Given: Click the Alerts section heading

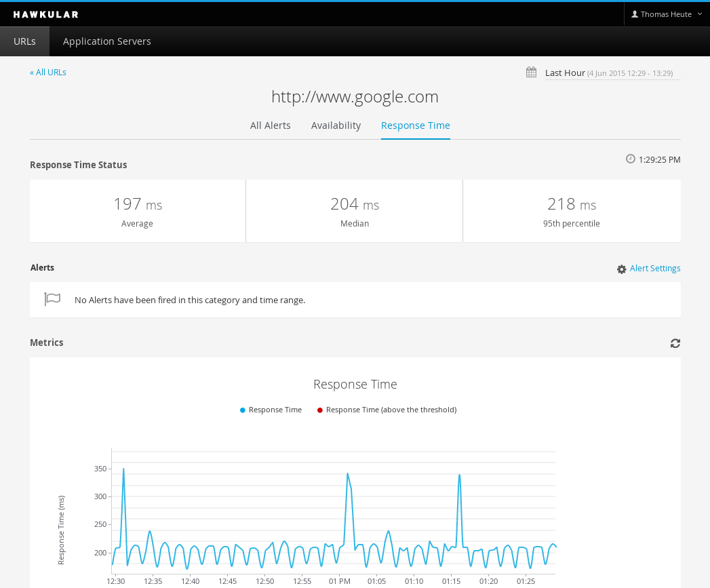Looking at the screenshot, I should pyautogui.click(x=42, y=267).
